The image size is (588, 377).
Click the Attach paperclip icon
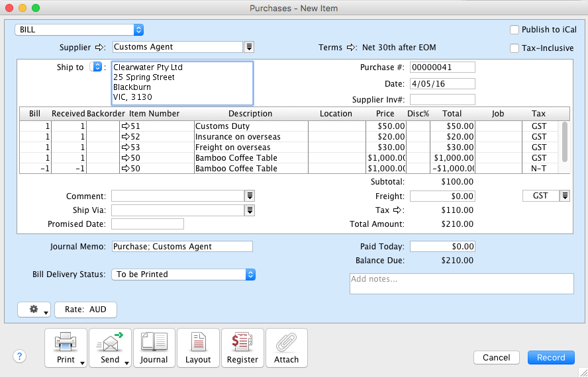click(x=286, y=343)
